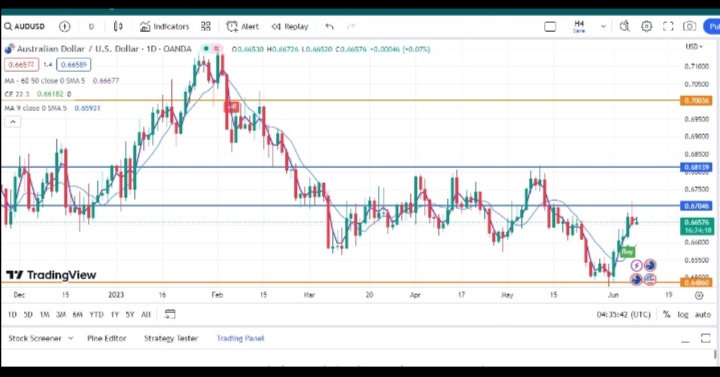Expand the Stock Screener dropdown arrow
The width and height of the screenshot is (720, 377).
pyautogui.click(x=70, y=338)
